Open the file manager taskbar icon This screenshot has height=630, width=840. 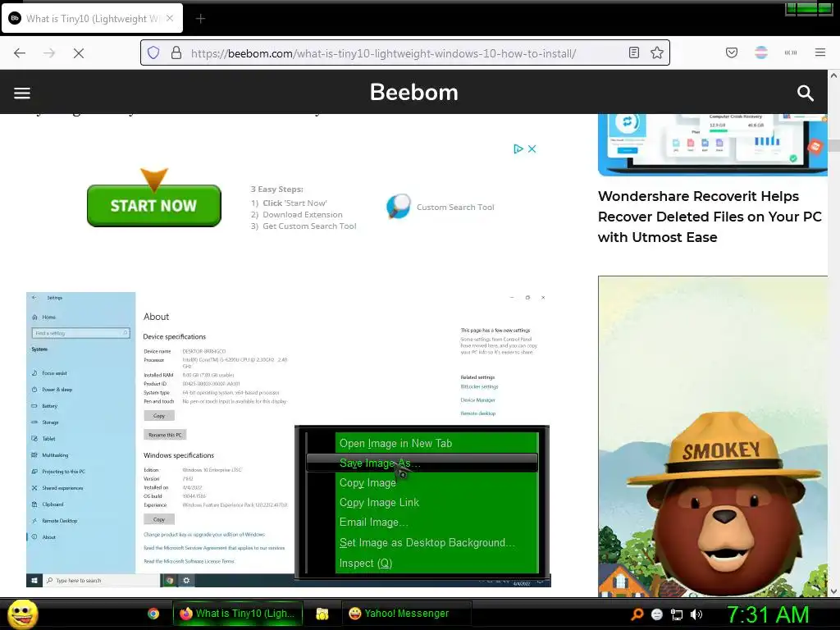(322, 614)
